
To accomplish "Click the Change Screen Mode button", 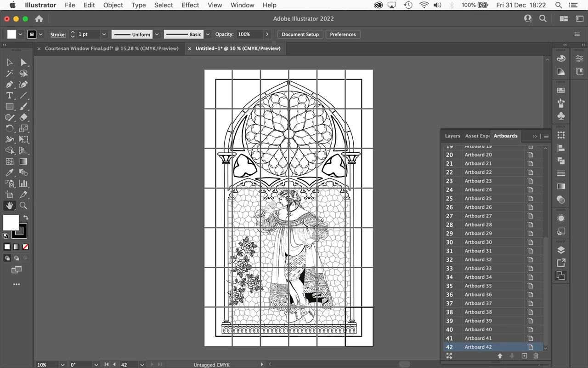I will pyautogui.click(x=17, y=270).
